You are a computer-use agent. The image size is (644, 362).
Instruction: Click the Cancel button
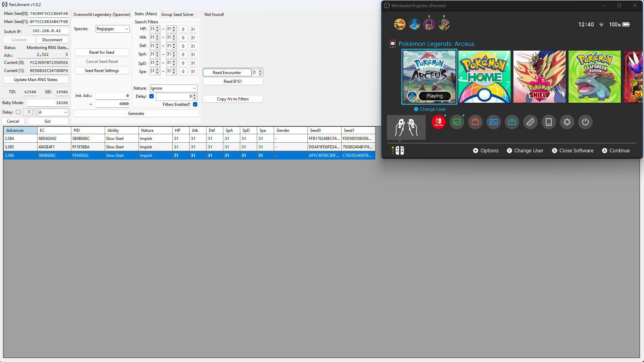(x=13, y=121)
